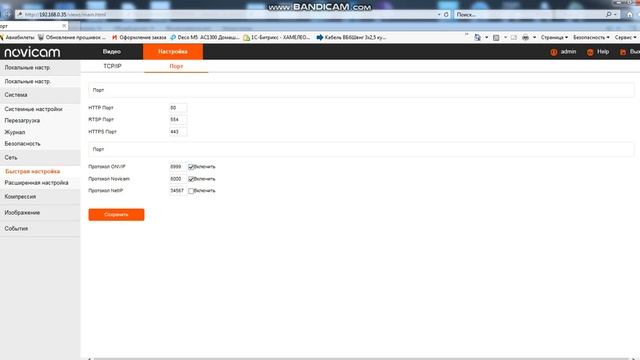Expand the Компрессия sidebar section
640x360 pixels.
pos(40,197)
